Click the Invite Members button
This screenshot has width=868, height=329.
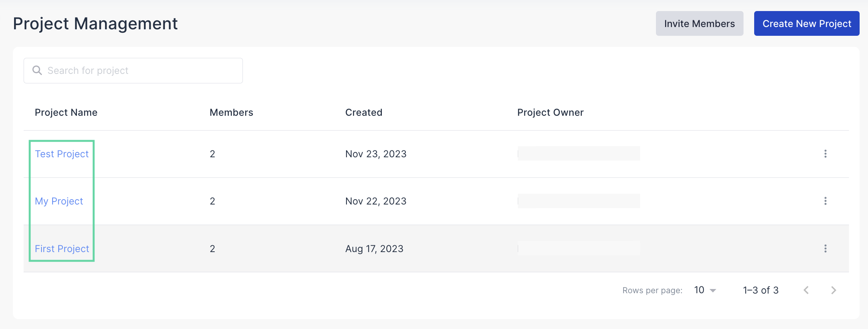click(699, 24)
